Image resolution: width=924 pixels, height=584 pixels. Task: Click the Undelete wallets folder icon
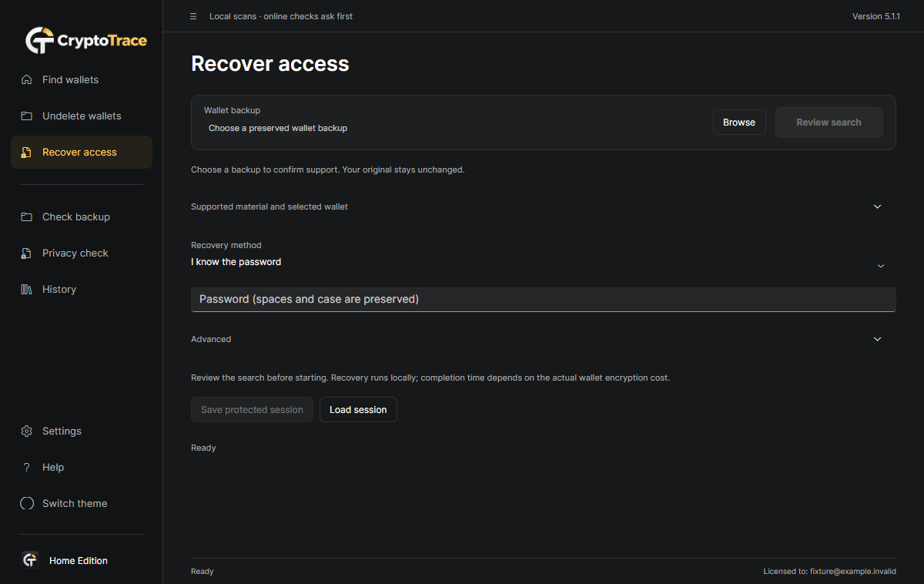click(x=27, y=116)
